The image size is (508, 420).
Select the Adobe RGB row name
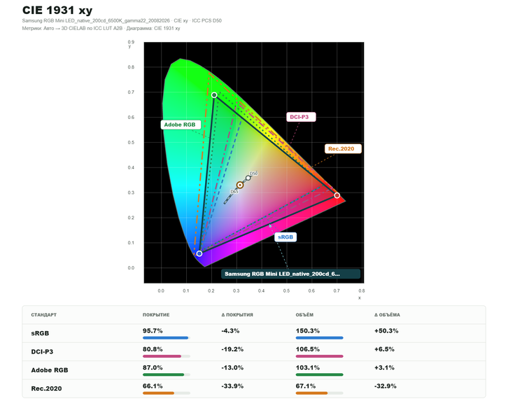pos(50,370)
